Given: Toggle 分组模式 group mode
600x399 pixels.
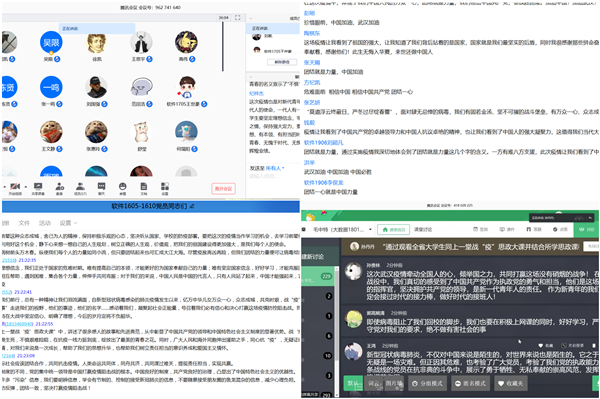Looking at the screenshot, I should click(427, 383).
